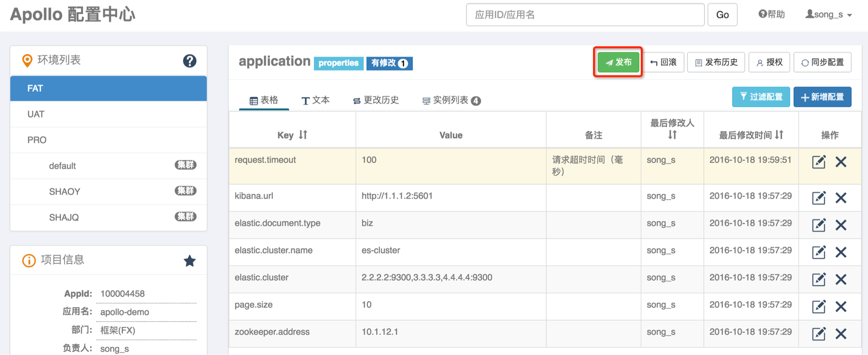Edit the page.size configuration entry
Viewport: 868px width, 355px height.
coord(818,307)
